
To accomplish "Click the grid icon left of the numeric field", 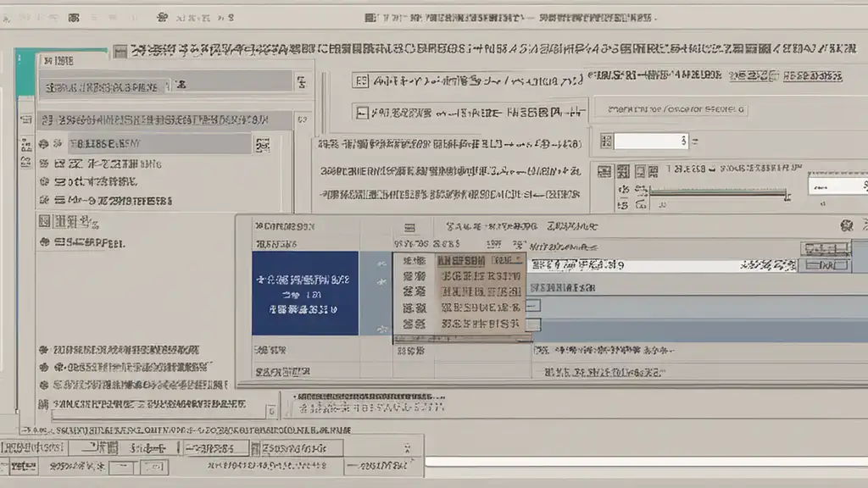I will (606, 141).
